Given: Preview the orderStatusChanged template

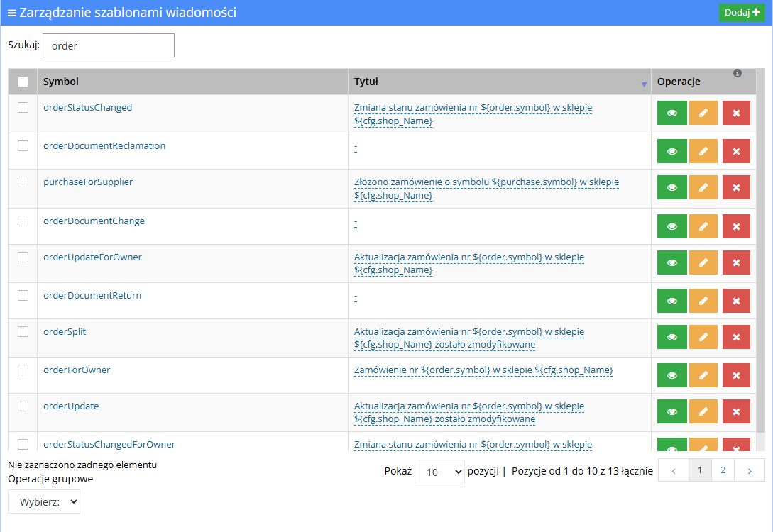Looking at the screenshot, I should point(672,113).
